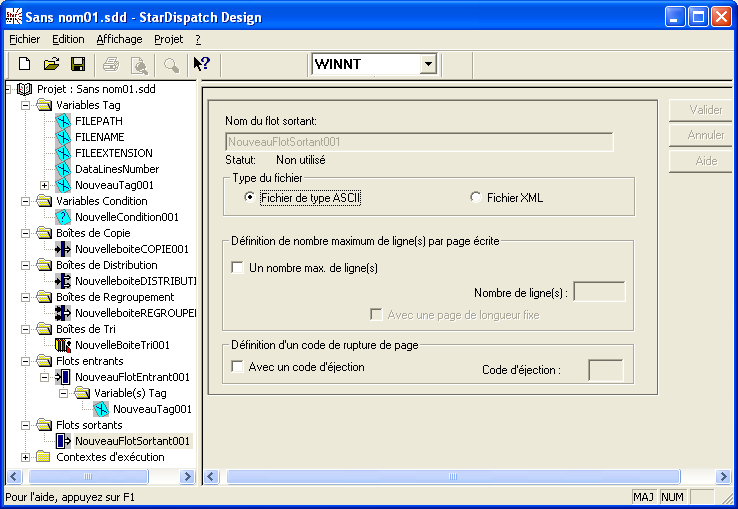Expand the NouveauTag001 node under Variables Tag
The height and width of the screenshot is (509, 738).
point(44,185)
